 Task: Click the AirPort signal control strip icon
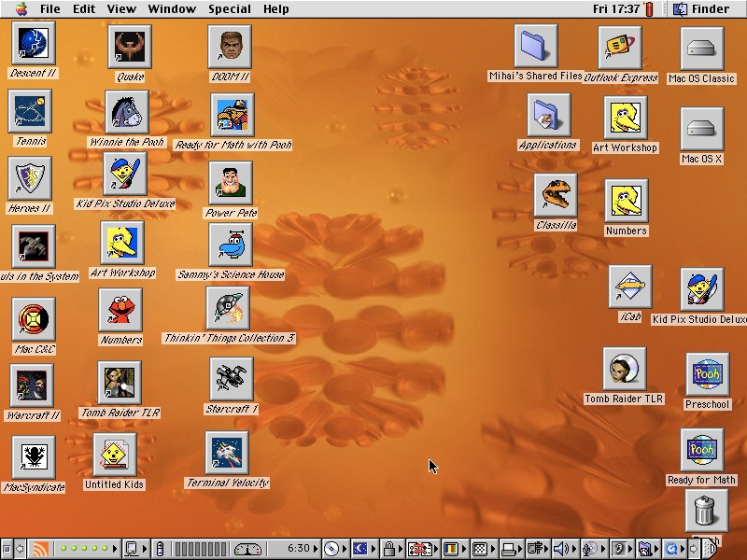click(40, 549)
